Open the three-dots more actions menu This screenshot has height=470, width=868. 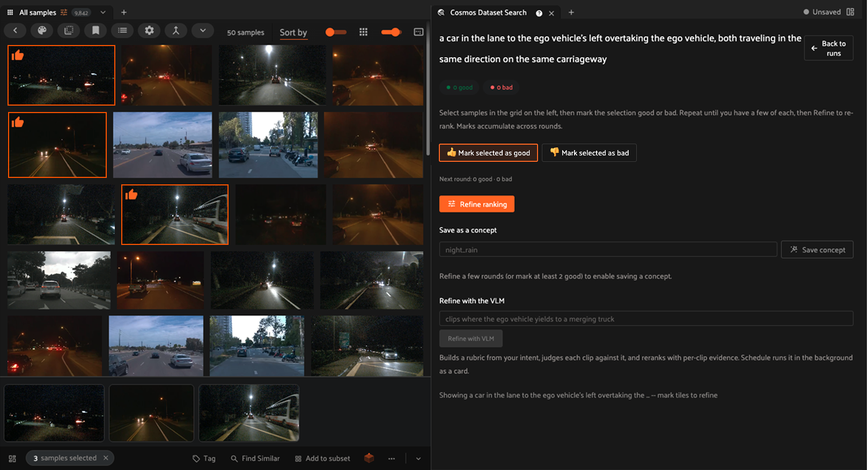[x=392, y=458]
